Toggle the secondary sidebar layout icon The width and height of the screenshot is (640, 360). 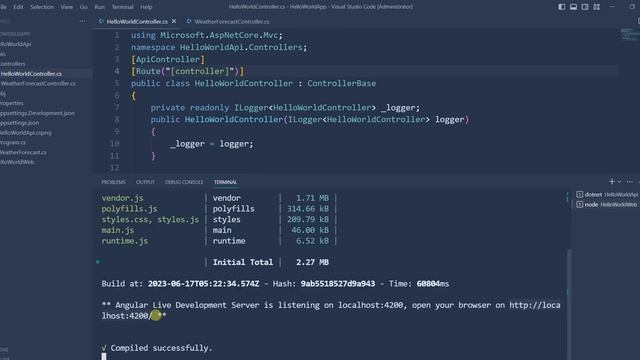(x=585, y=7)
